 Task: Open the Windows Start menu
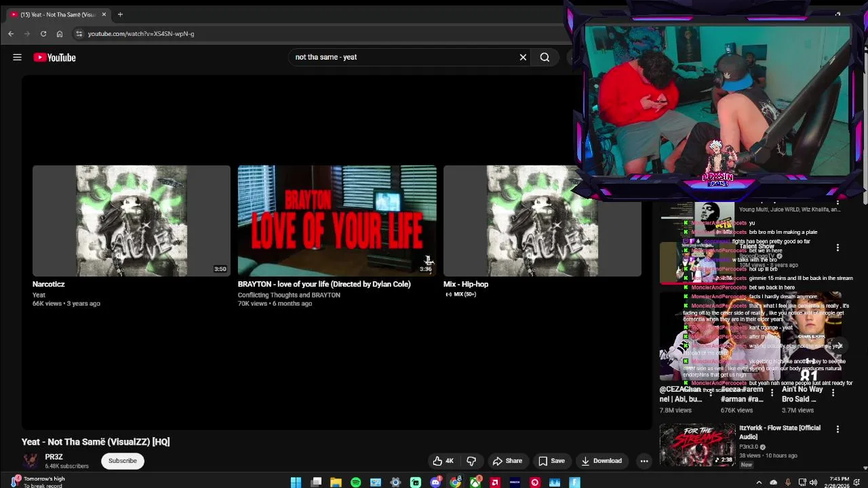coord(296,482)
